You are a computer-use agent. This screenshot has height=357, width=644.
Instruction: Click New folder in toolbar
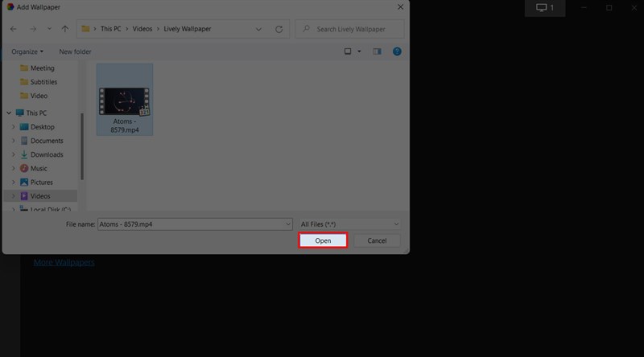tap(75, 51)
